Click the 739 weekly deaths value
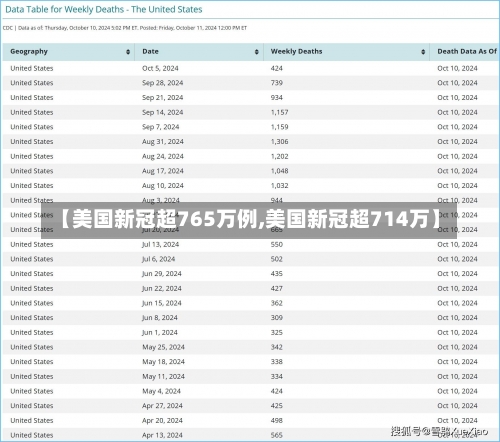500x442 pixels. click(277, 83)
